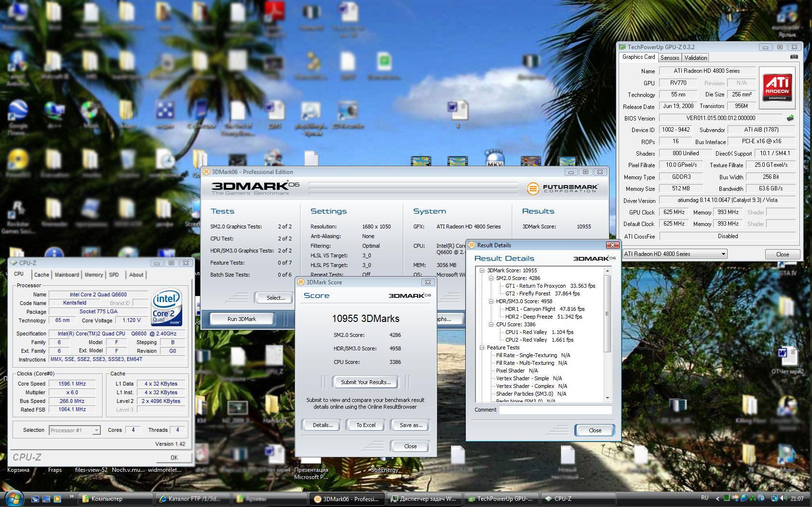Open the Processor #1 selection dropdown
Image resolution: width=812 pixels, height=507 pixels.
(x=75, y=430)
